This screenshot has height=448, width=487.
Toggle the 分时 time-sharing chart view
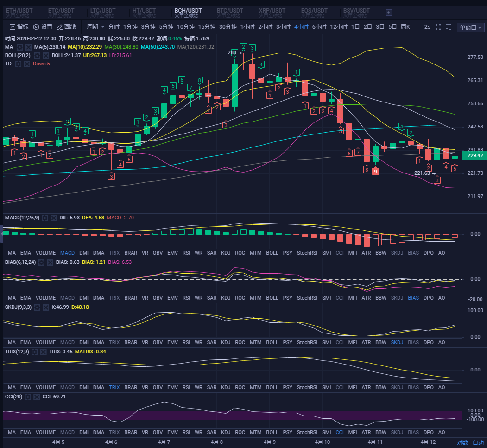pos(114,27)
